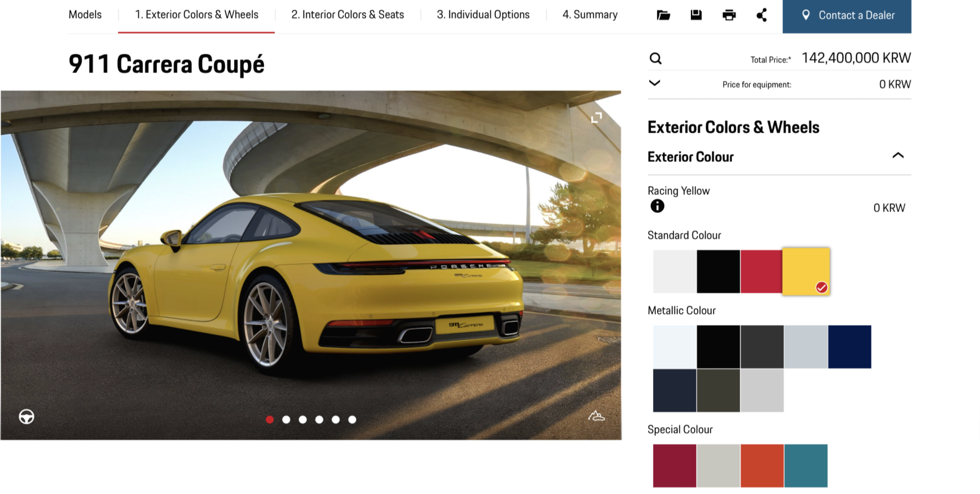Share the configuration via share icon
Viewport: 980px width, 494px height.
[x=761, y=15]
